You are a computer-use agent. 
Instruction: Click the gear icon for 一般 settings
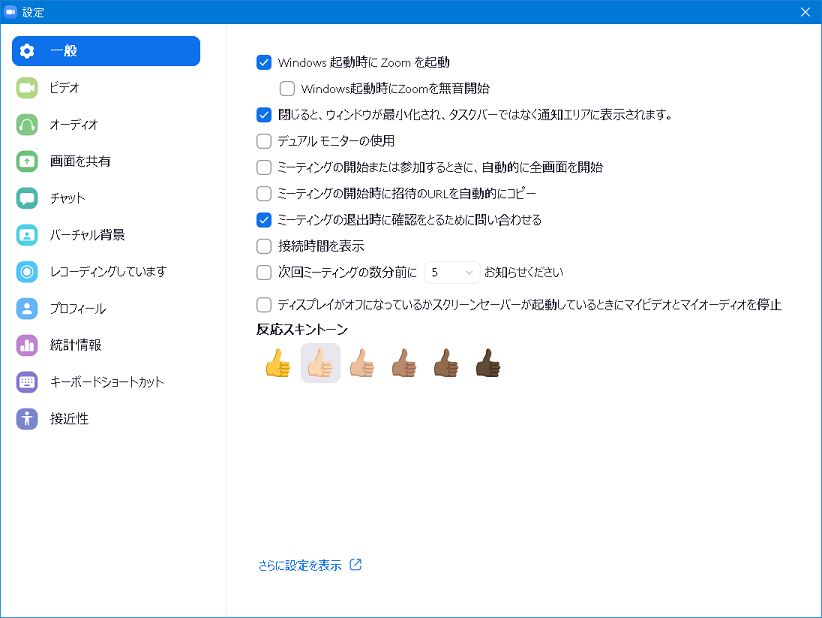coord(27,51)
